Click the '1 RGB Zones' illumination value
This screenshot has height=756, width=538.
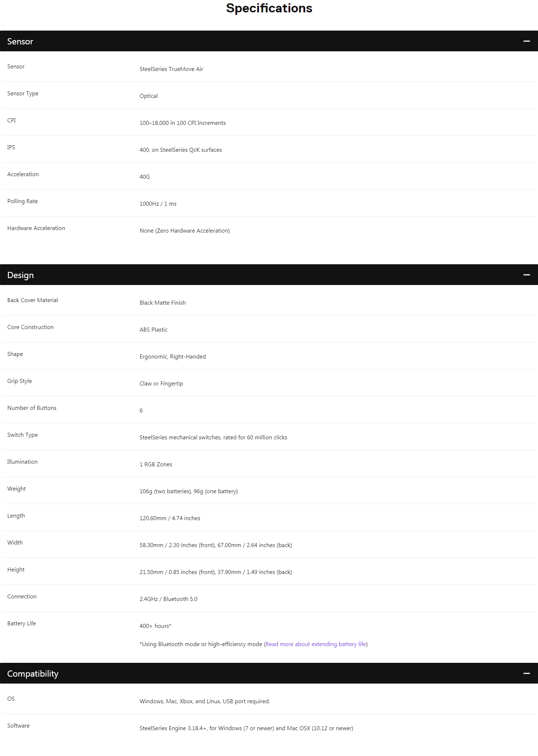[156, 464]
